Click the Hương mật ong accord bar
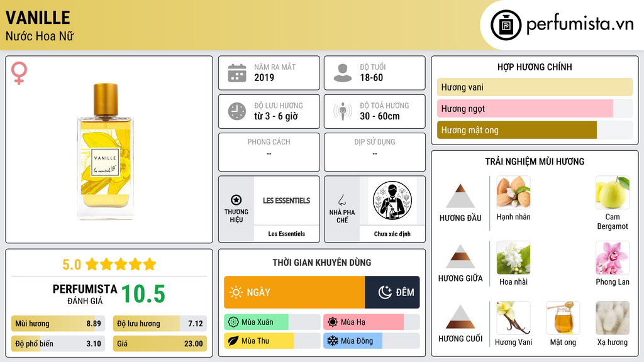 pos(535,129)
